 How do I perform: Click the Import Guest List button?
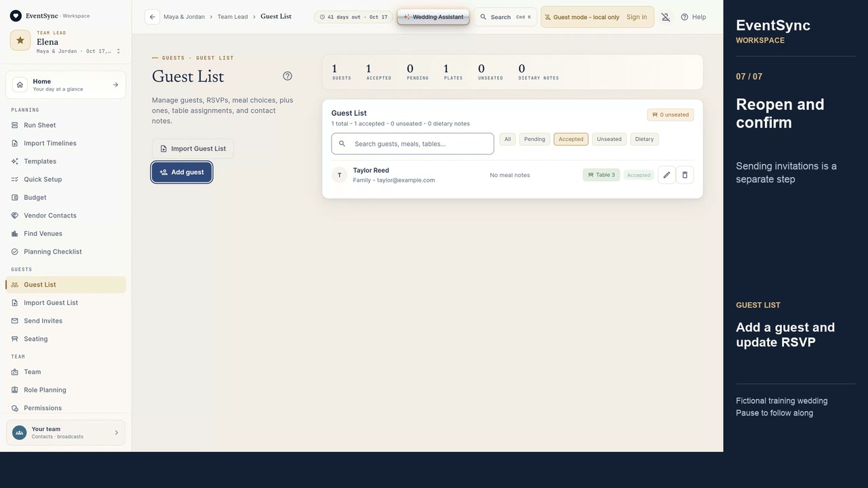(193, 148)
